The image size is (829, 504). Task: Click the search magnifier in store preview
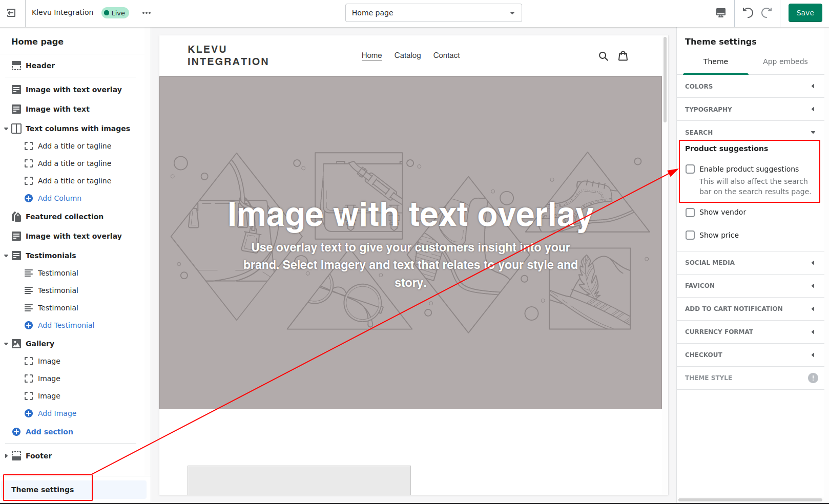(x=603, y=56)
